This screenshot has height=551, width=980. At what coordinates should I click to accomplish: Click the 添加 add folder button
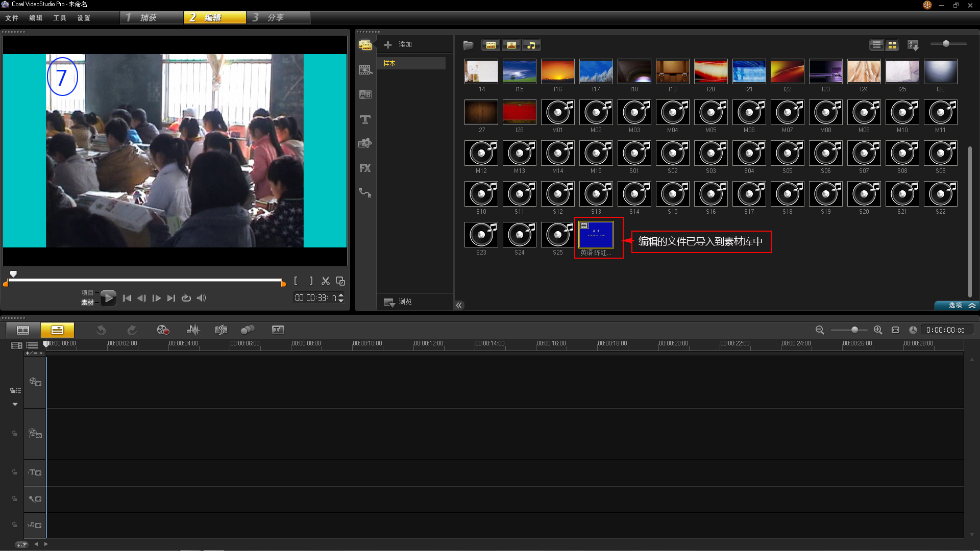(398, 44)
